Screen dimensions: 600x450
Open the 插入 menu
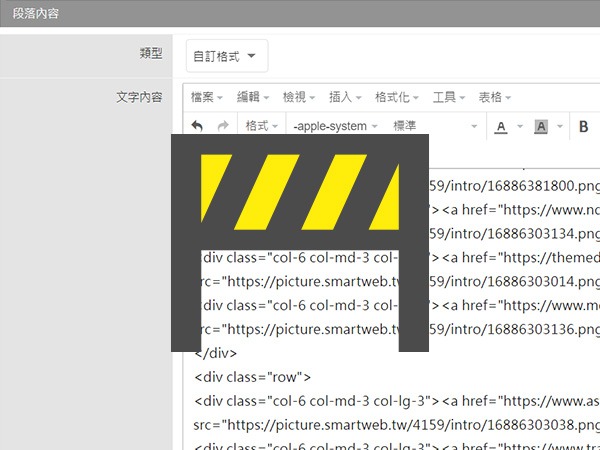coord(345,97)
